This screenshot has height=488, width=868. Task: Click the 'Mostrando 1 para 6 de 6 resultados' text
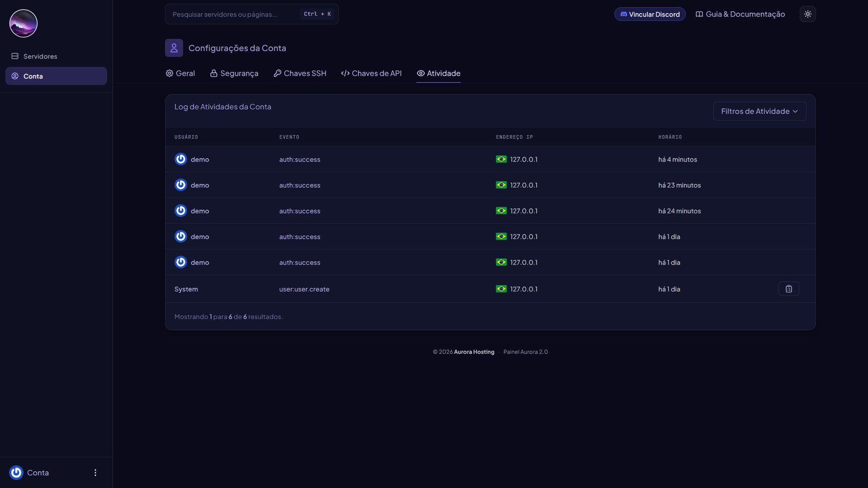pos(228,316)
